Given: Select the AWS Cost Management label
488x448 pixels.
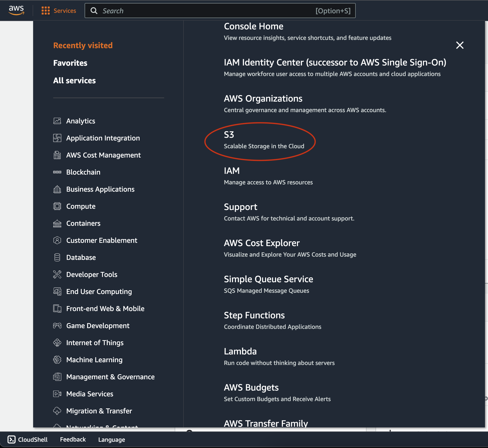Looking at the screenshot, I should point(103,155).
